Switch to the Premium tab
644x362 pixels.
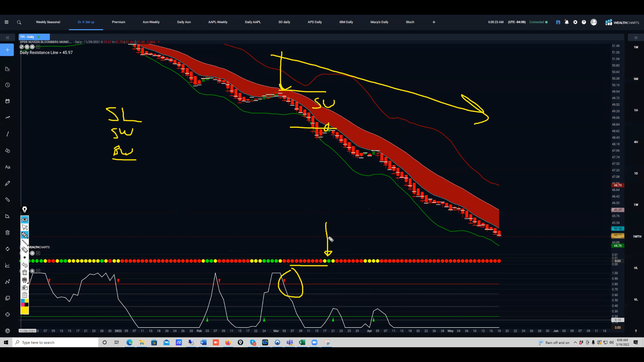click(118, 22)
